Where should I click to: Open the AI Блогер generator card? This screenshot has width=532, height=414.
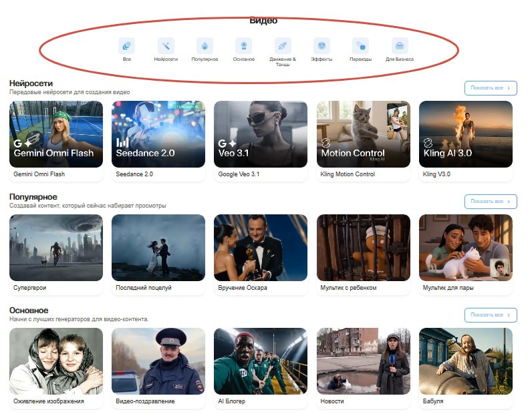coord(261,368)
